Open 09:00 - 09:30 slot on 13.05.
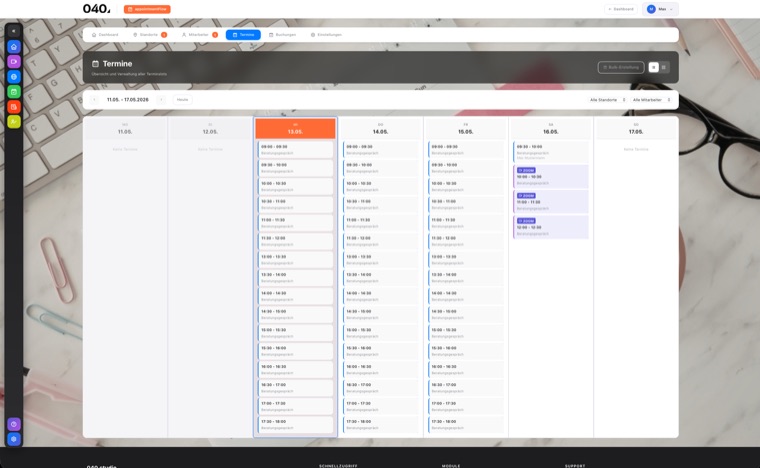 tap(295, 150)
